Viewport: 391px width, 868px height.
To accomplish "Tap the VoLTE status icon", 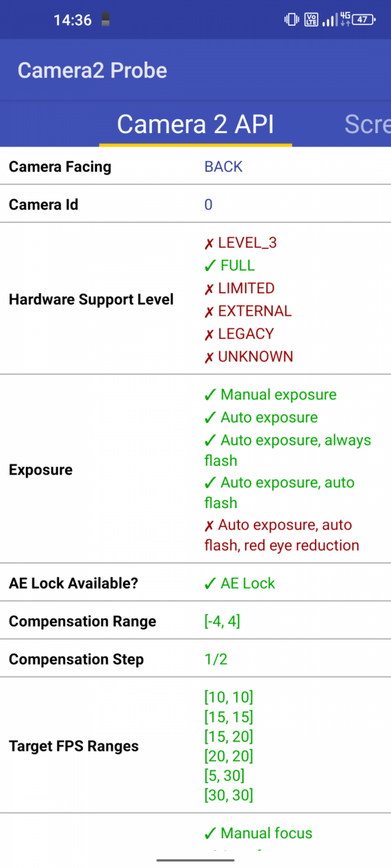I will click(x=312, y=20).
